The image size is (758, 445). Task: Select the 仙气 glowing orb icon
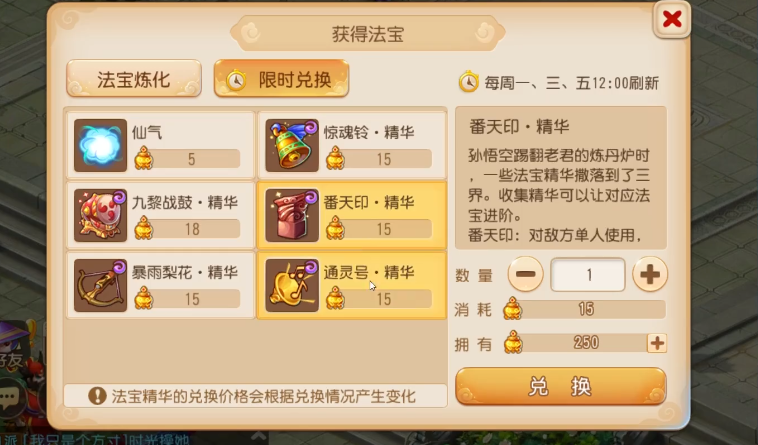pyautogui.click(x=101, y=145)
